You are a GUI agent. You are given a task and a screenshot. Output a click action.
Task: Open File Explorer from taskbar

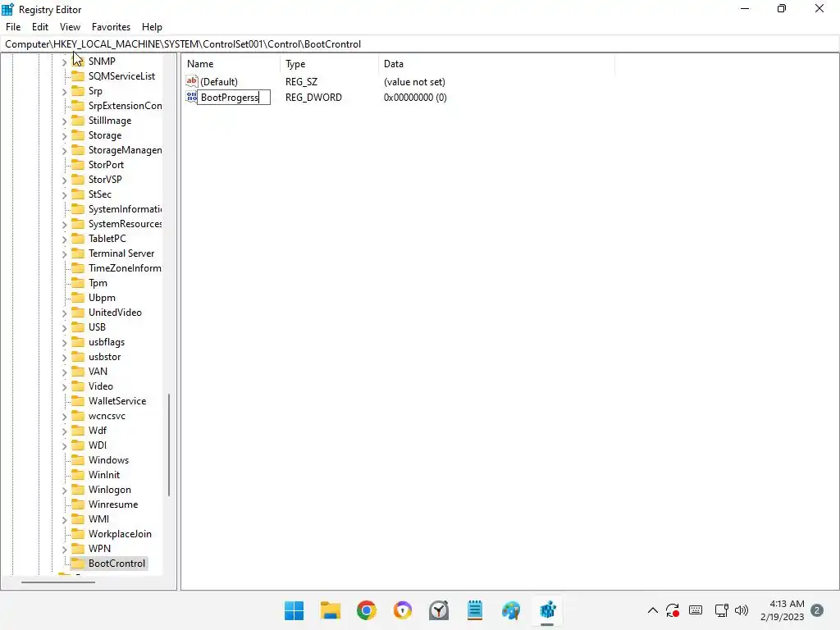(x=330, y=610)
